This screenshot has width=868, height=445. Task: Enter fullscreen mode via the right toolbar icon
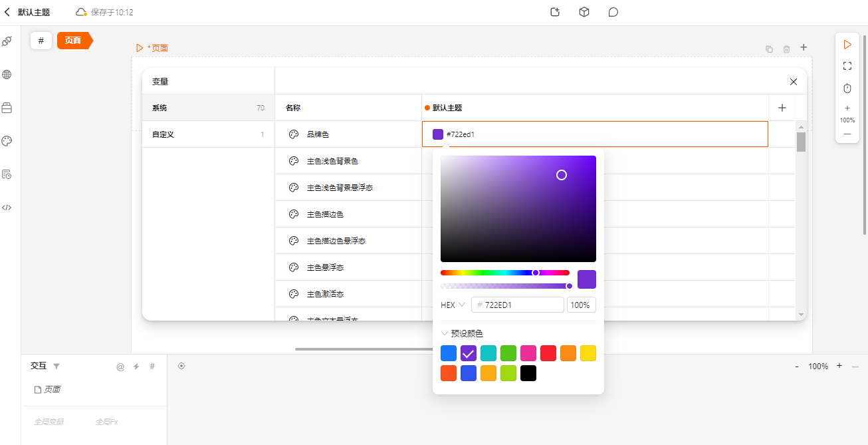point(847,65)
